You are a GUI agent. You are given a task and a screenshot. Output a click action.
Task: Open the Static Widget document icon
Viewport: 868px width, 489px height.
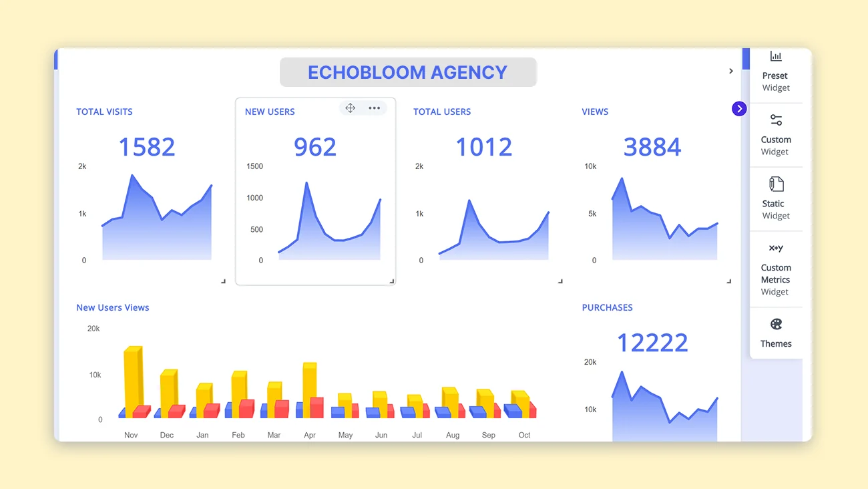(x=775, y=184)
